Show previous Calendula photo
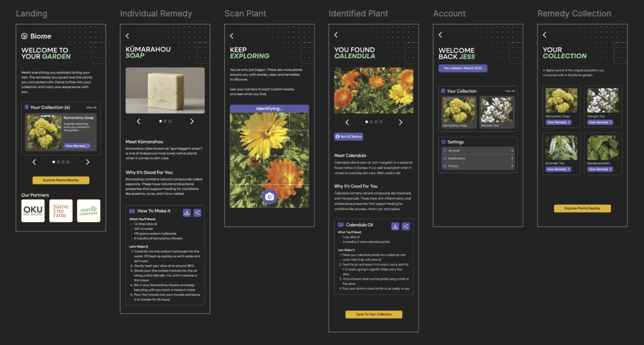The width and height of the screenshot is (644, 345). tap(347, 122)
